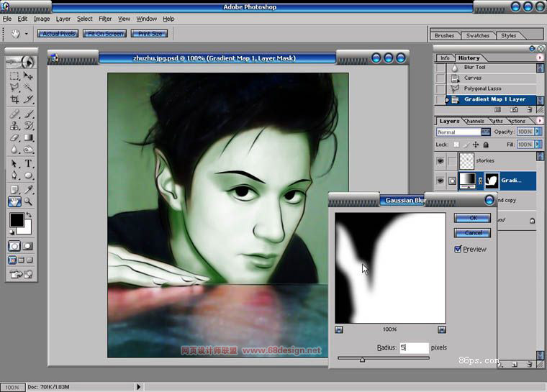Viewport: 547px width, 392px height.
Task: Open the Filter menu
Action: 105,19
